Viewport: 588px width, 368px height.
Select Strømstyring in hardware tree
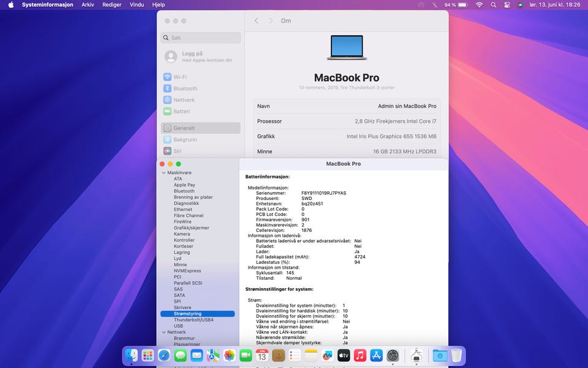198,314
